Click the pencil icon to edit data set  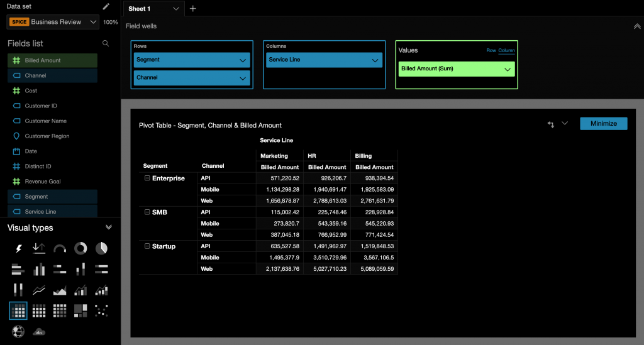[x=106, y=6]
